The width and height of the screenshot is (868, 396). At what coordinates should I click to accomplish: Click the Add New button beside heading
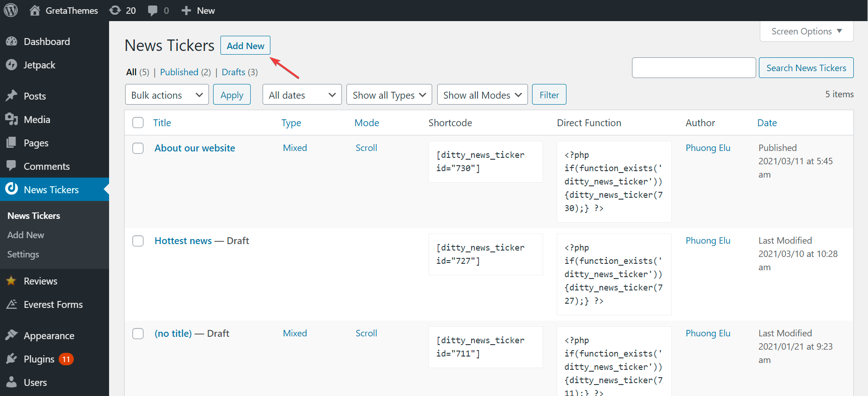click(245, 45)
